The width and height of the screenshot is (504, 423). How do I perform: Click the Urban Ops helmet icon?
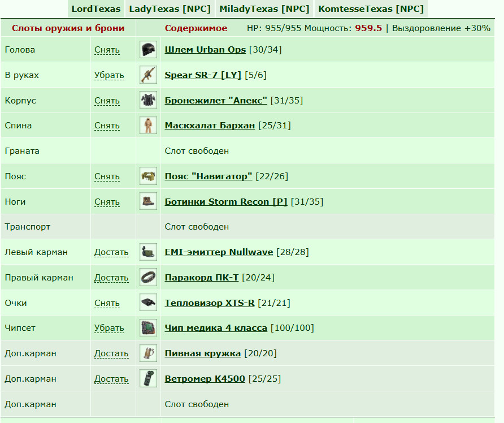(148, 50)
